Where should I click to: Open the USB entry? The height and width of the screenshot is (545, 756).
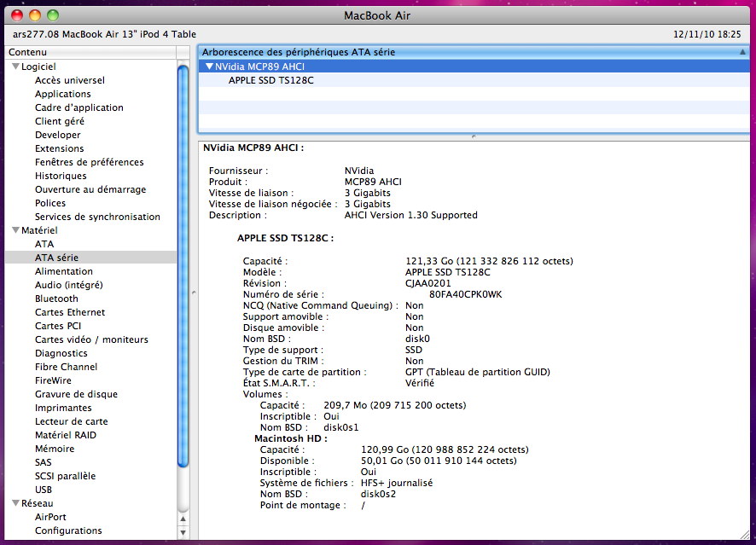click(x=44, y=490)
